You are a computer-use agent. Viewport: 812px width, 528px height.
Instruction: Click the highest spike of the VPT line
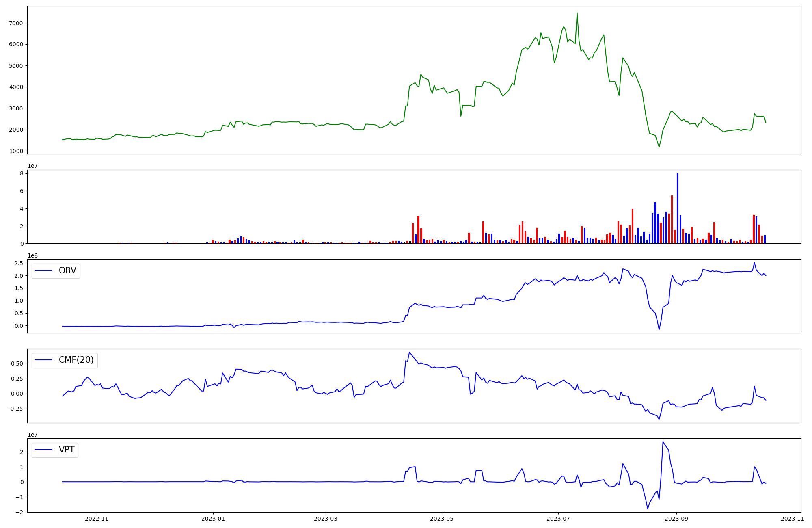pos(663,442)
